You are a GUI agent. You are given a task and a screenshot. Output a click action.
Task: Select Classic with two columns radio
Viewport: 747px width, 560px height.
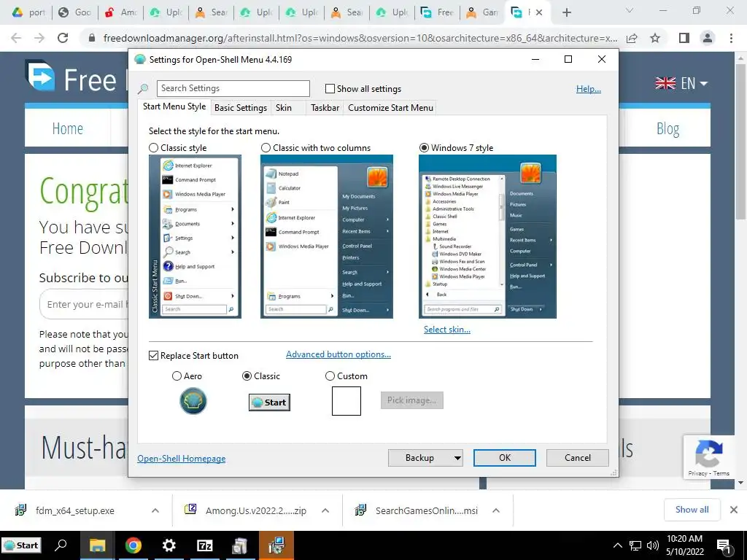tap(266, 147)
